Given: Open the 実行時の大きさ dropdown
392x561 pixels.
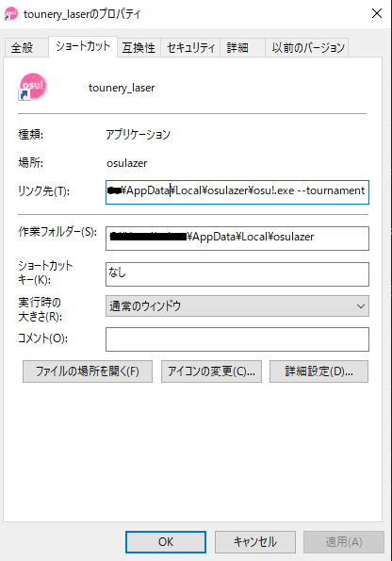Looking at the screenshot, I should [x=237, y=305].
